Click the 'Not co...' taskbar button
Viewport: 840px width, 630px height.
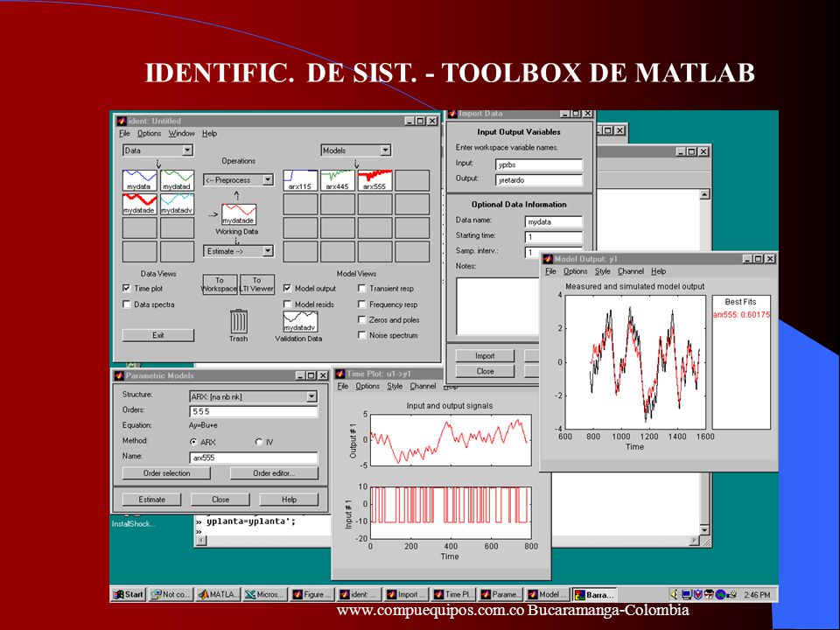click(x=171, y=594)
